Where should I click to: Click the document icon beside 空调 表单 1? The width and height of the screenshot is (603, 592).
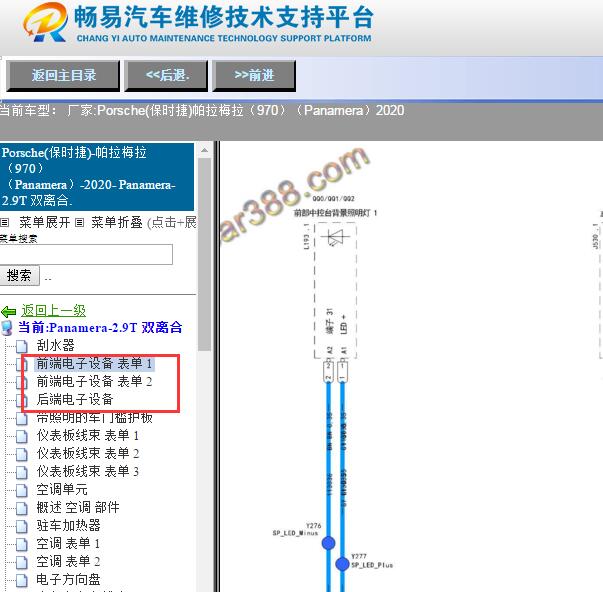(x=22, y=544)
